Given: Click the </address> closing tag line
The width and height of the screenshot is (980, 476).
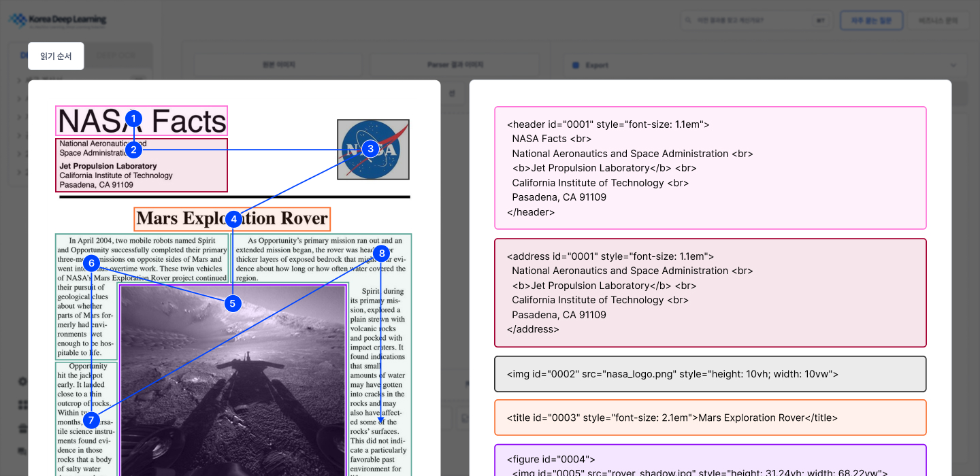Looking at the screenshot, I should [x=533, y=329].
